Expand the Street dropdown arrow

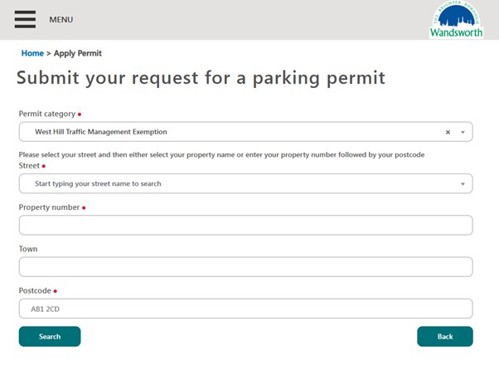[463, 184]
